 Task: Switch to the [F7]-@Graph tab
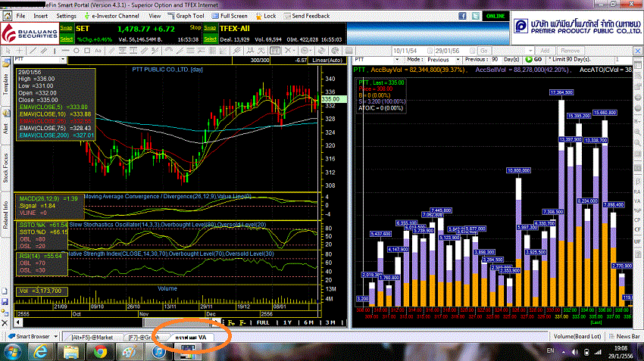click(x=142, y=338)
